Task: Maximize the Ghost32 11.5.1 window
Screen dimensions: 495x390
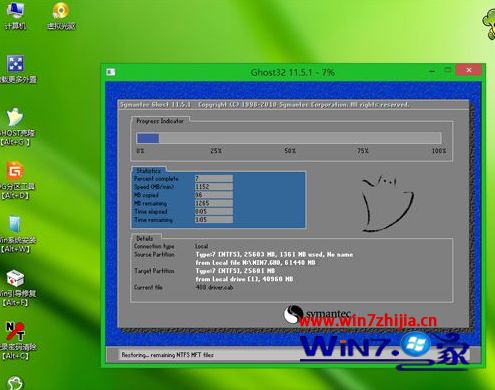Action: pyautogui.click(x=447, y=70)
